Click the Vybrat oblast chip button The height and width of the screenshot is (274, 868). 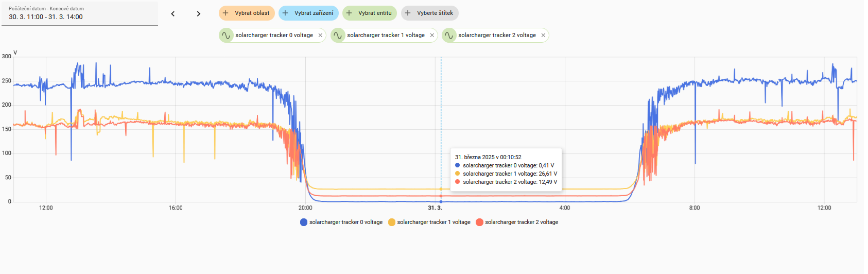247,13
